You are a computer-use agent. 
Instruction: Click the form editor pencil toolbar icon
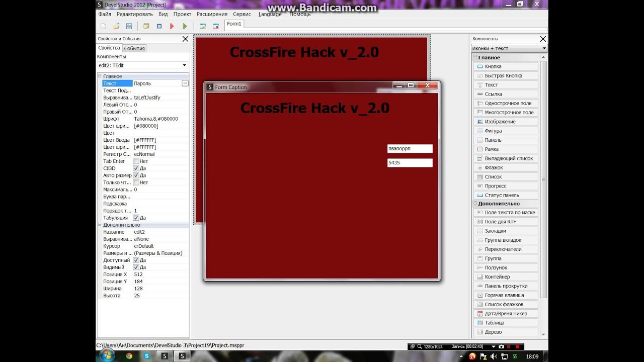(x=146, y=26)
